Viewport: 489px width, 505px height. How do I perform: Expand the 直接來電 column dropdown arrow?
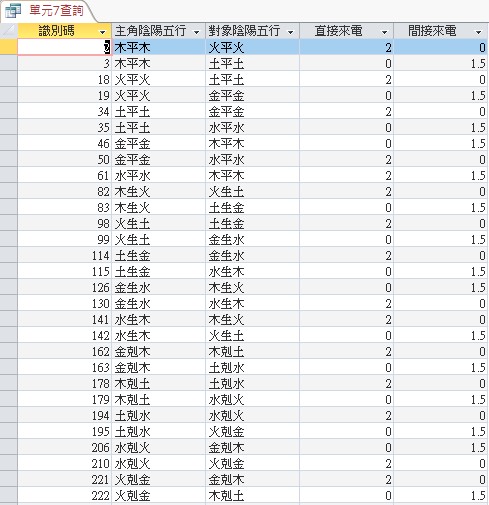[385, 32]
